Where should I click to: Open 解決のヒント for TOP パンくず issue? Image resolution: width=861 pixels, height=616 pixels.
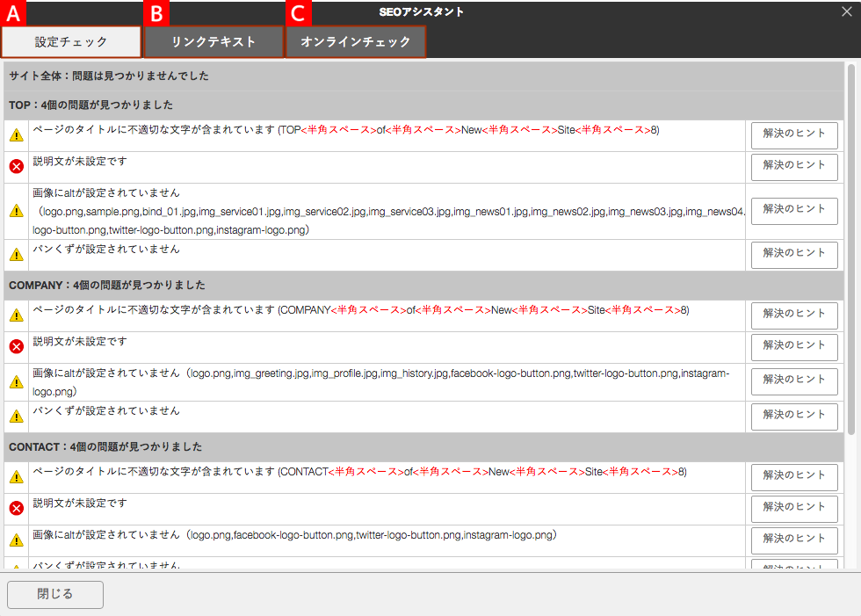[794, 255]
